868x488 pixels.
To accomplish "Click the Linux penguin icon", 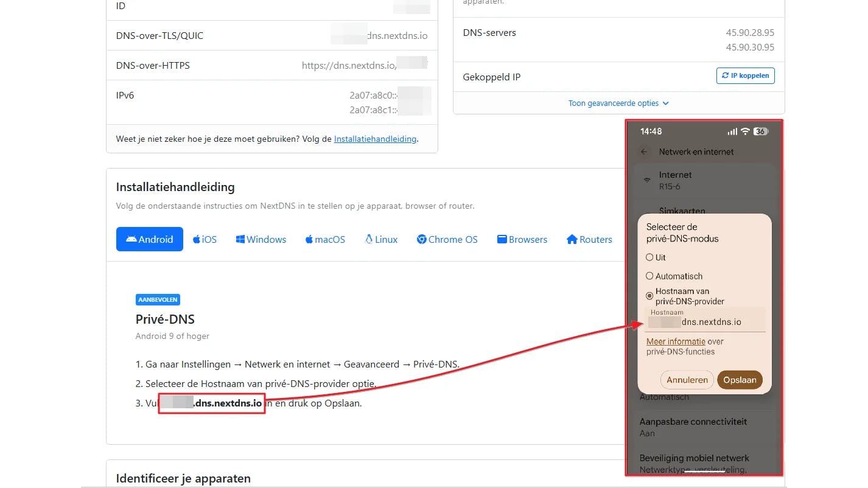I will click(369, 239).
